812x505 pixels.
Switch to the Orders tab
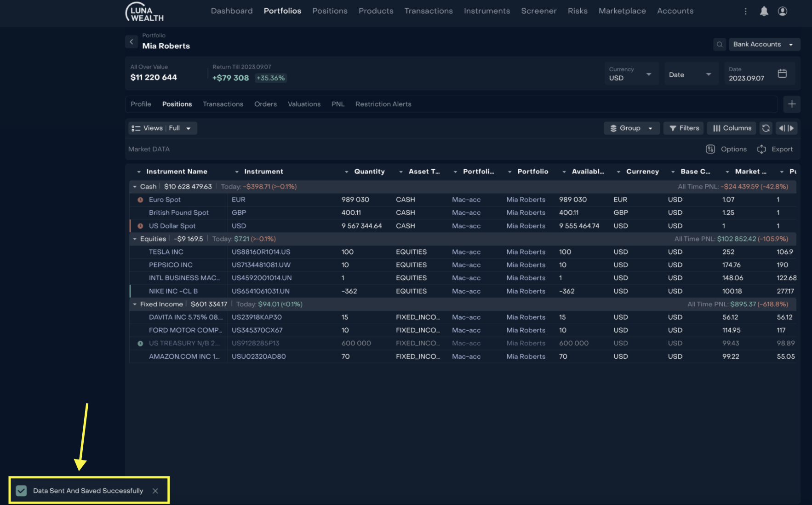pyautogui.click(x=265, y=104)
